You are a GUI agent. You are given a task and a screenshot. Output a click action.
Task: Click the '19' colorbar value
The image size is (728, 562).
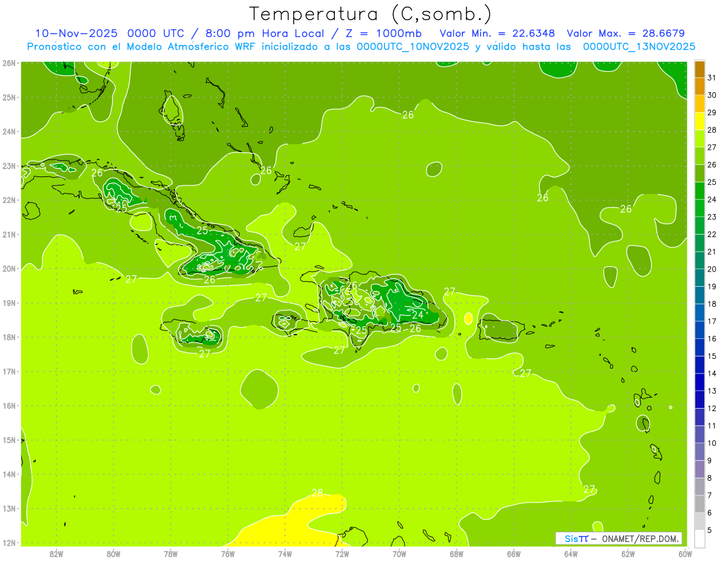(x=712, y=287)
